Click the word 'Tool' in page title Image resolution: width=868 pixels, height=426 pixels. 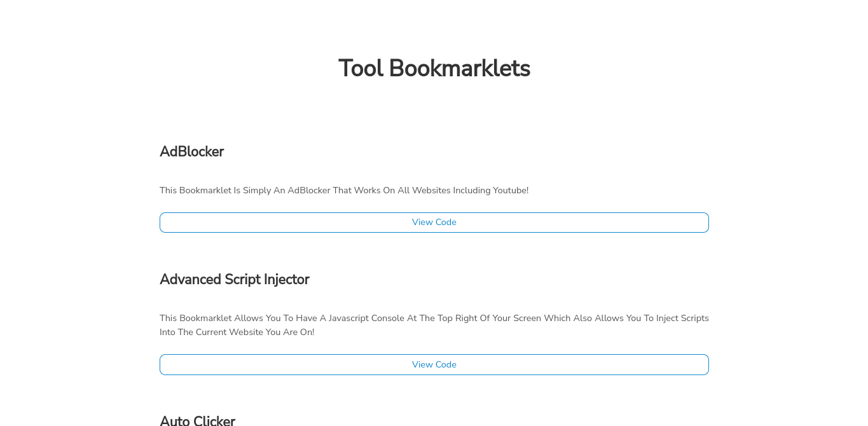pyautogui.click(x=361, y=69)
